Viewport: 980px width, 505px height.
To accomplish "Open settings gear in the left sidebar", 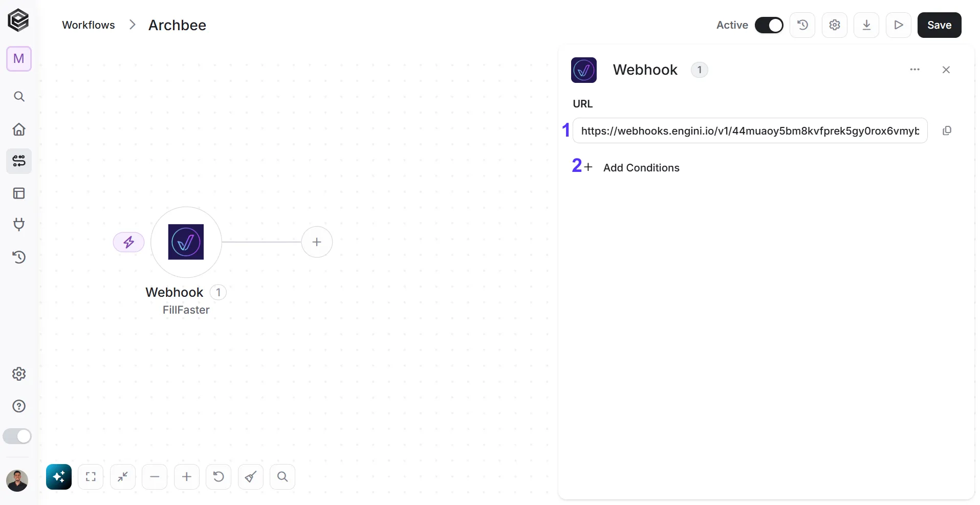I will click(19, 374).
